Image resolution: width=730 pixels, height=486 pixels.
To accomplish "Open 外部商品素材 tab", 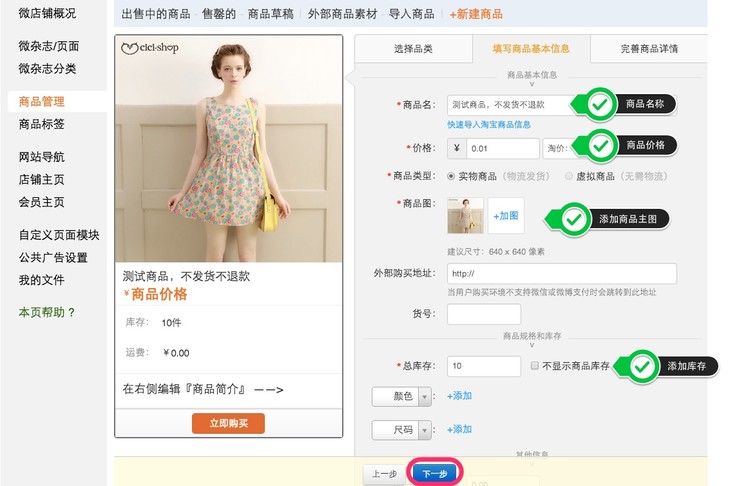I will [342, 14].
